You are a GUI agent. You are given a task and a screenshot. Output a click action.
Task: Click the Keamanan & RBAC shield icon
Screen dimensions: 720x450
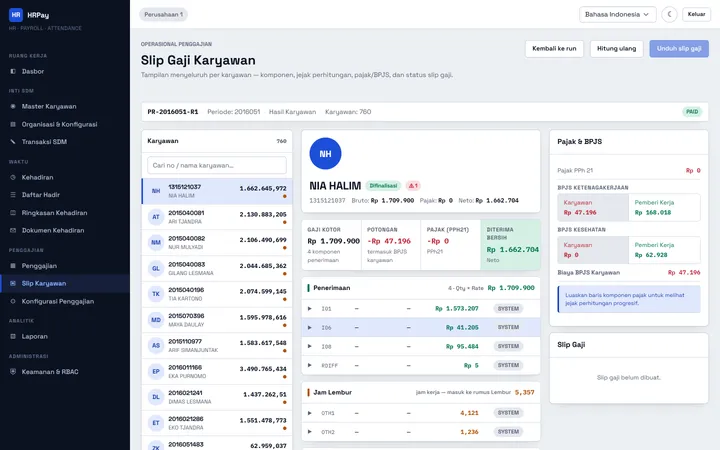coord(13,371)
